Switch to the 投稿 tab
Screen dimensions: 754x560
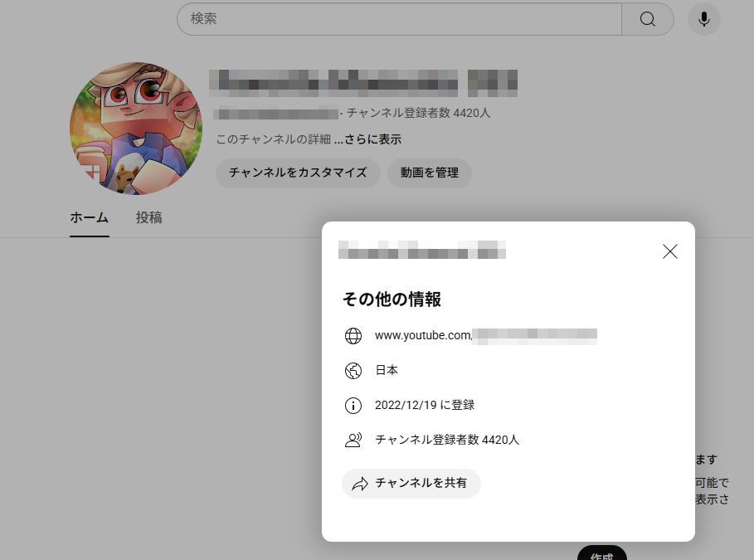tap(149, 217)
